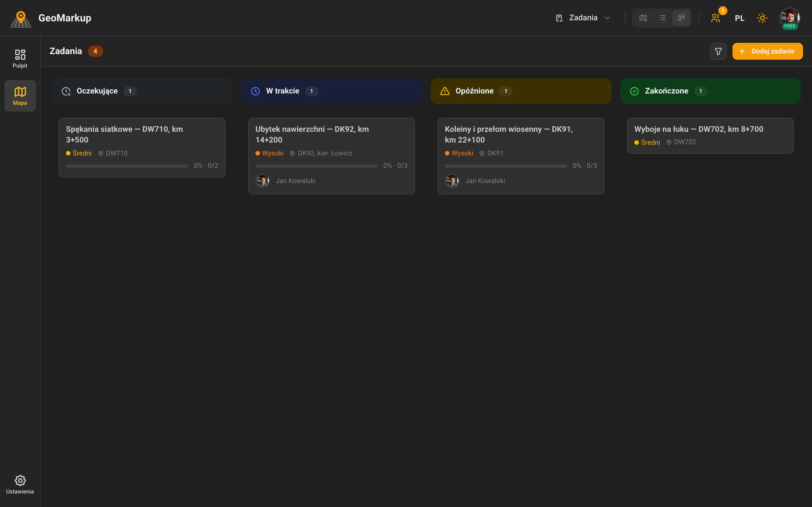Open the Zadania section dropdown

[583, 18]
